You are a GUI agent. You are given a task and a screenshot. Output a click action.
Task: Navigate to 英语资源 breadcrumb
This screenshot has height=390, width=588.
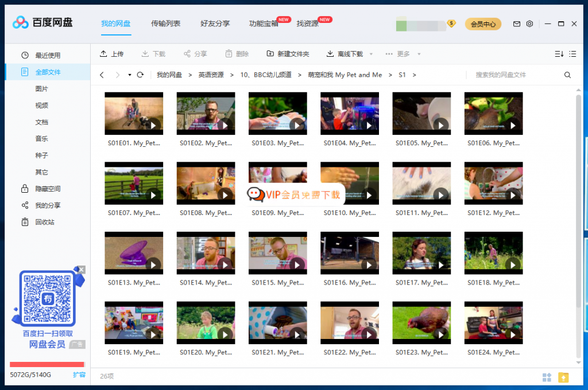211,75
